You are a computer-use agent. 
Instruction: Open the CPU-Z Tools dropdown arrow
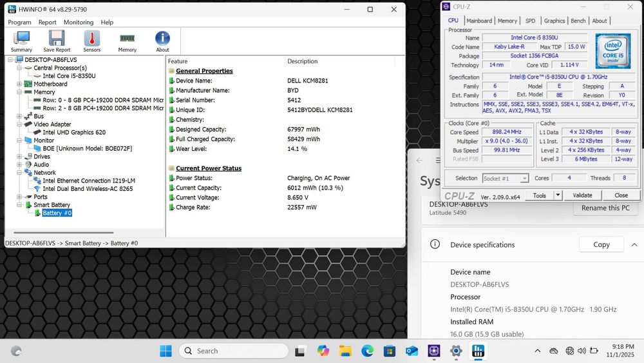pos(558,195)
